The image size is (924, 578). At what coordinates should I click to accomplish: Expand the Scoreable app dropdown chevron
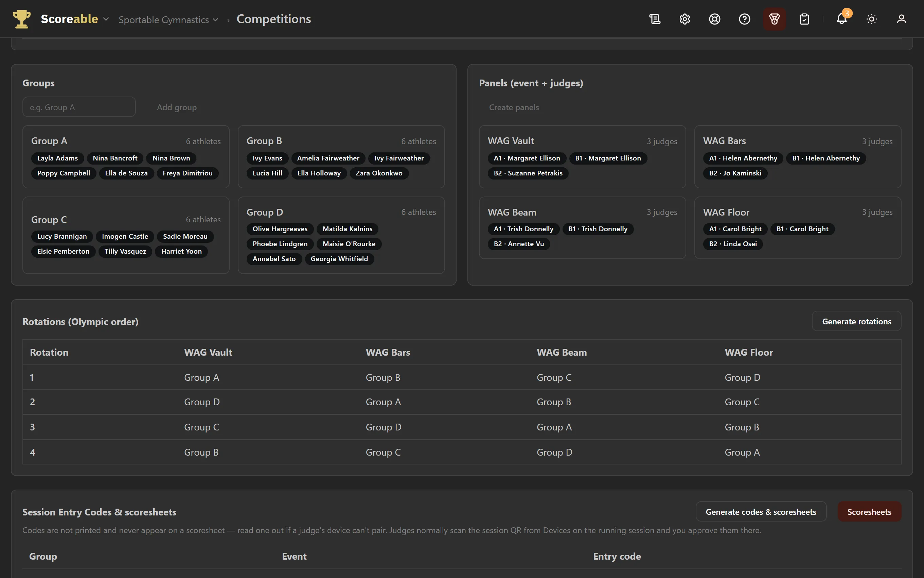click(106, 19)
